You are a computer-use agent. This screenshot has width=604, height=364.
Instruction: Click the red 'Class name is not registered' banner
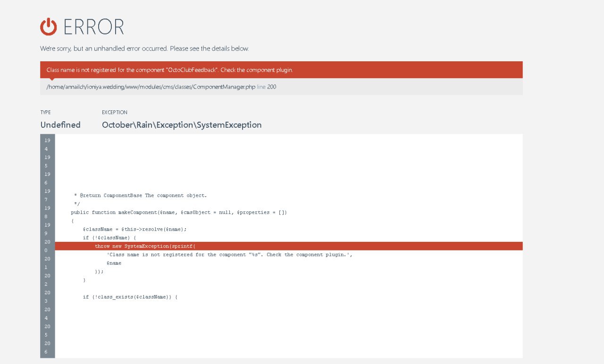click(281, 70)
